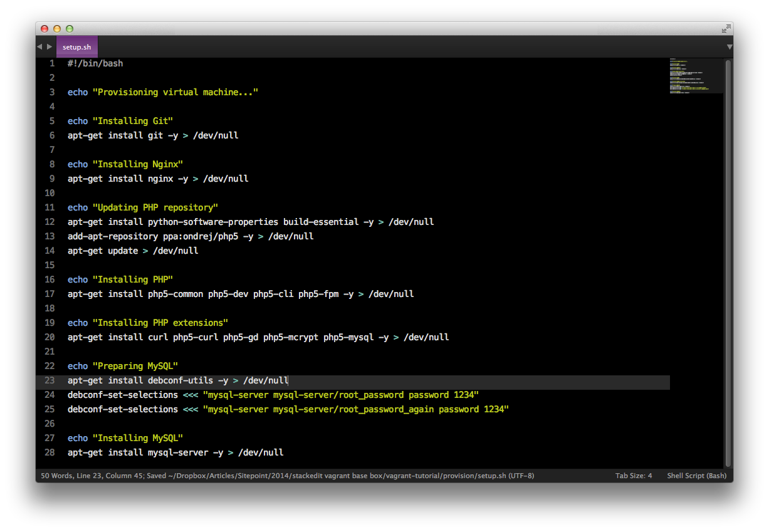Select the previous file navigation arrow
The height and width of the screenshot is (532, 769).
point(40,46)
